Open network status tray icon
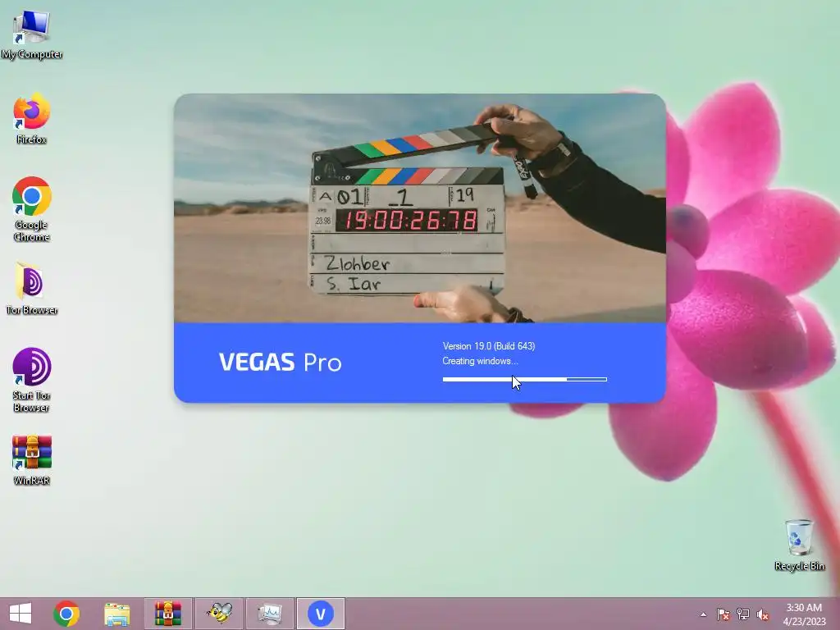The image size is (840, 630). (743, 614)
